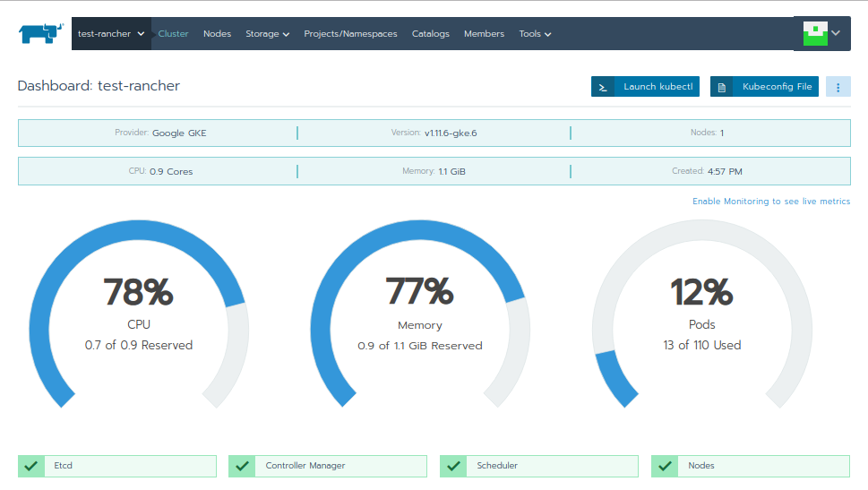This screenshot has height=490, width=868.
Task: Open the vertical ellipsis actions menu
Action: coord(838,87)
